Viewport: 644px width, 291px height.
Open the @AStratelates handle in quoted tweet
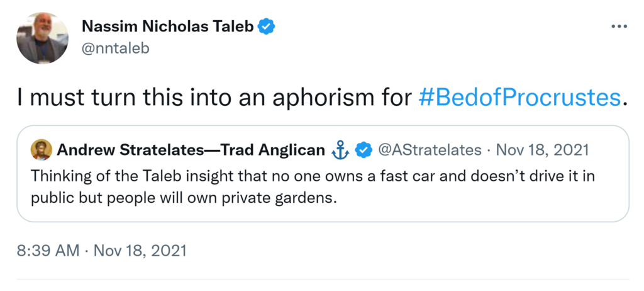point(428,150)
